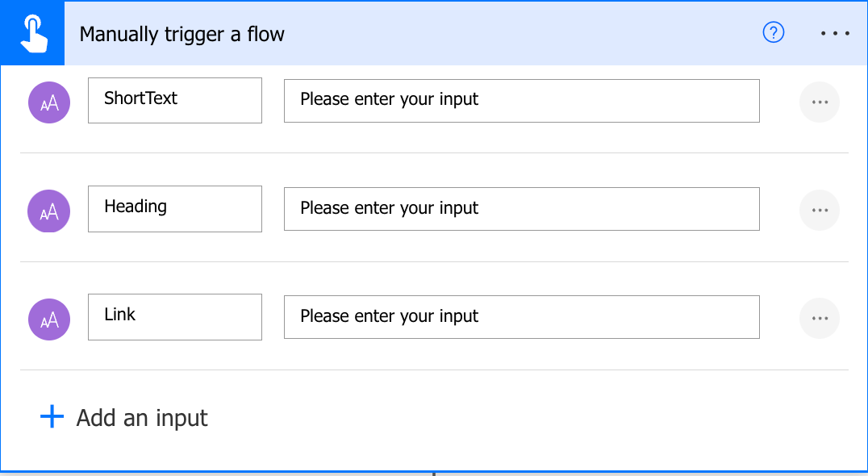Open the trigger card's header ellipsis menu
This screenshot has height=476, width=868.
pyautogui.click(x=835, y=34)
